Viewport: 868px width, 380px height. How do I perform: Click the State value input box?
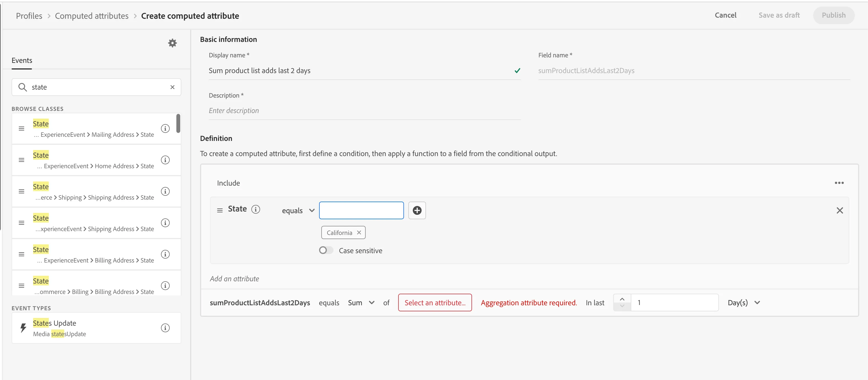click(361, 210)
